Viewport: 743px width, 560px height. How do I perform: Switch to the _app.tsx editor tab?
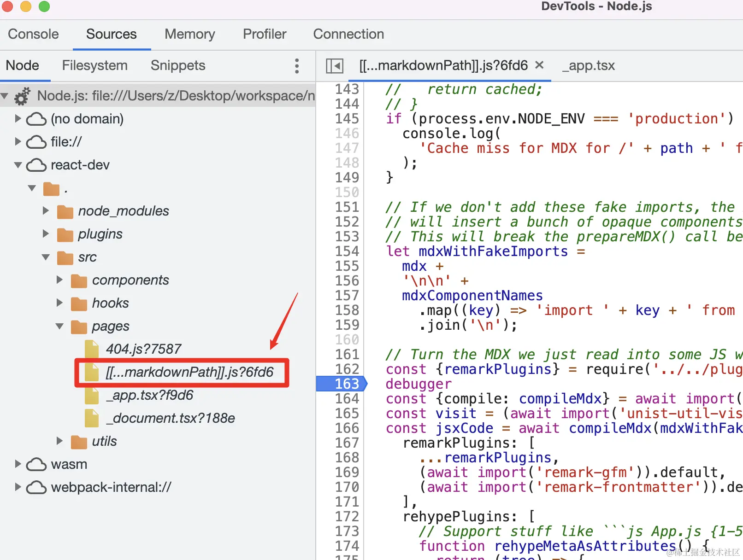589,65
